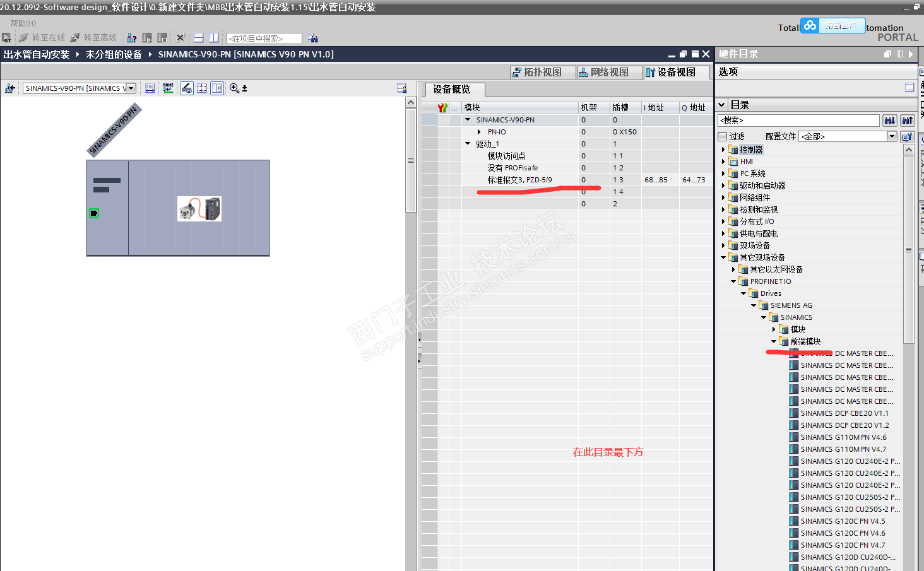The width and height of the screenshot is (924, 571).
Task: Split the editor space vertically
Action: click(x=214, y=38)
